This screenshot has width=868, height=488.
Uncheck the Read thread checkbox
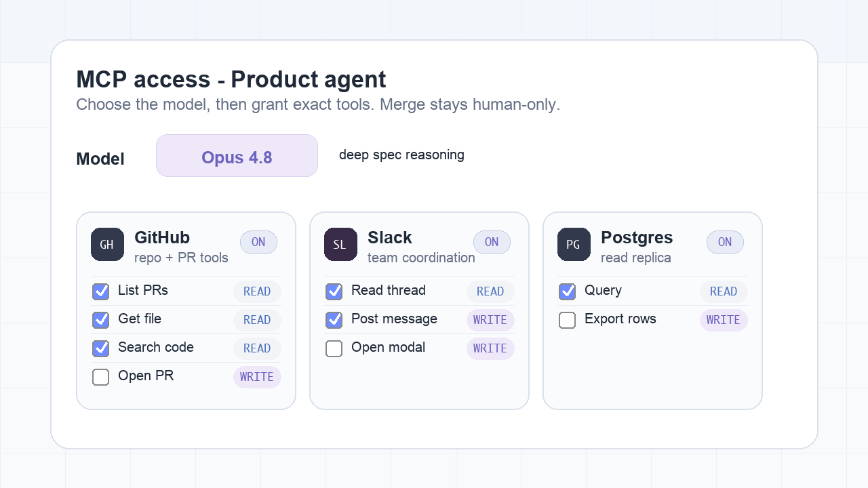(334, 291)
